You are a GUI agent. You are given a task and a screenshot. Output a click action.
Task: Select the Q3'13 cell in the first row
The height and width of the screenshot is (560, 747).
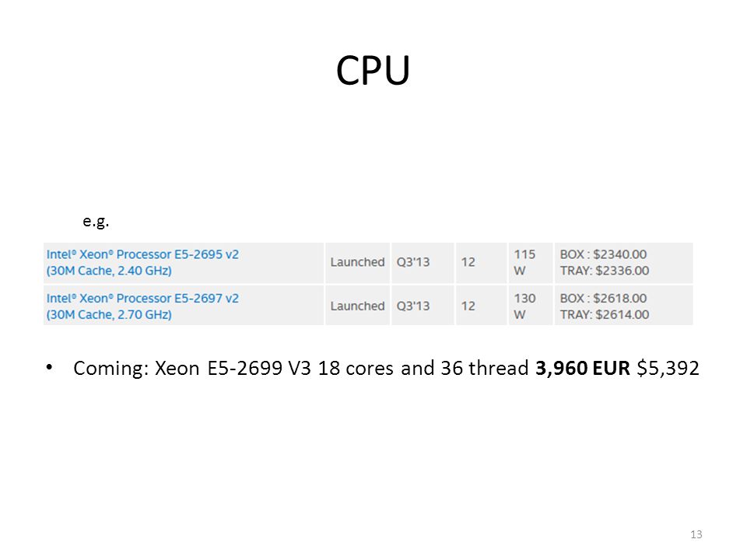[413, 262]
